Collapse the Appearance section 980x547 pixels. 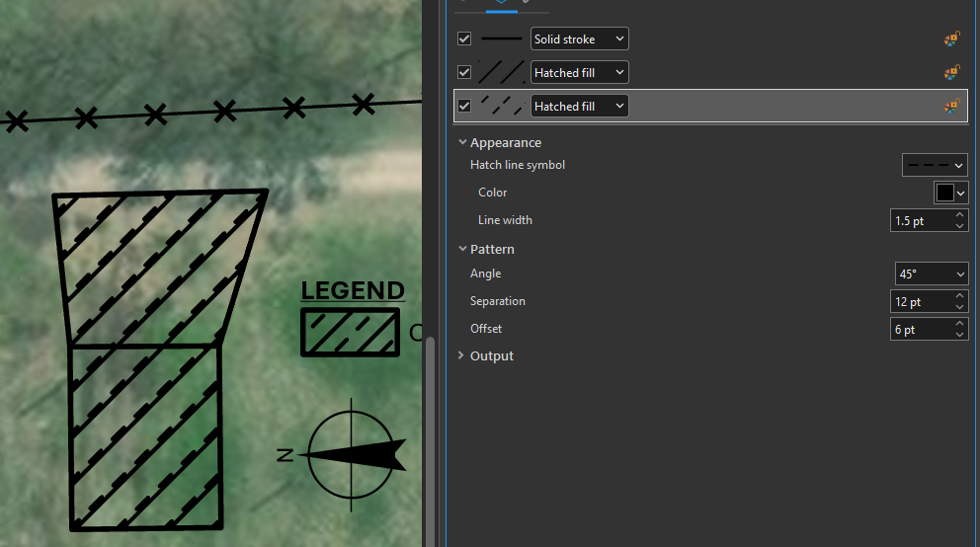[x=462, y=142]
